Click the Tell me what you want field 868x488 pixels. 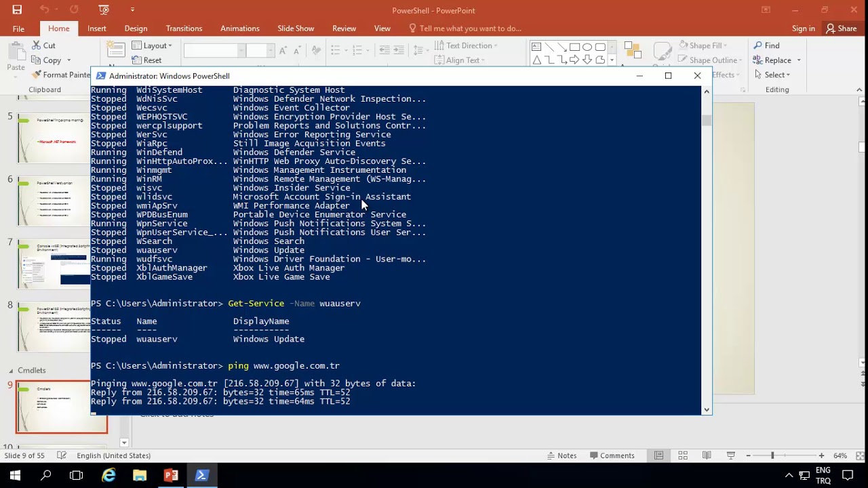coord(465,28)
